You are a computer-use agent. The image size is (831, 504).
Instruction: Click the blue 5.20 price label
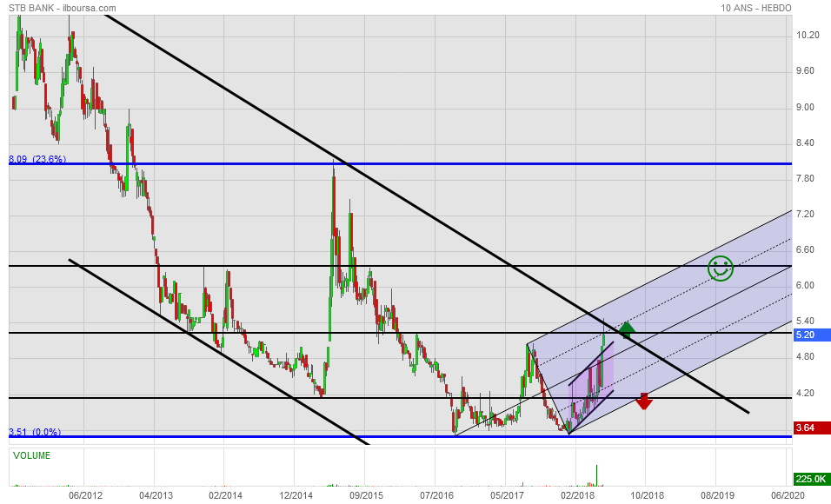pyautogui.click(x=812, y=335)
